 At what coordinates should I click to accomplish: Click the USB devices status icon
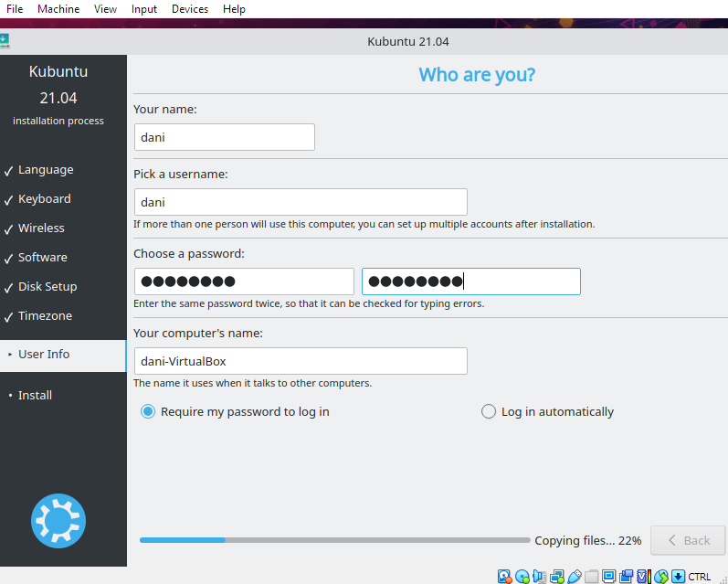tap(575, 577)
